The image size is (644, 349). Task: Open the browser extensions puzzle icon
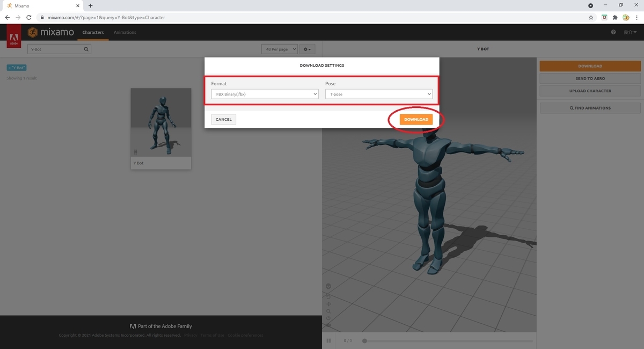click(615, 17)
